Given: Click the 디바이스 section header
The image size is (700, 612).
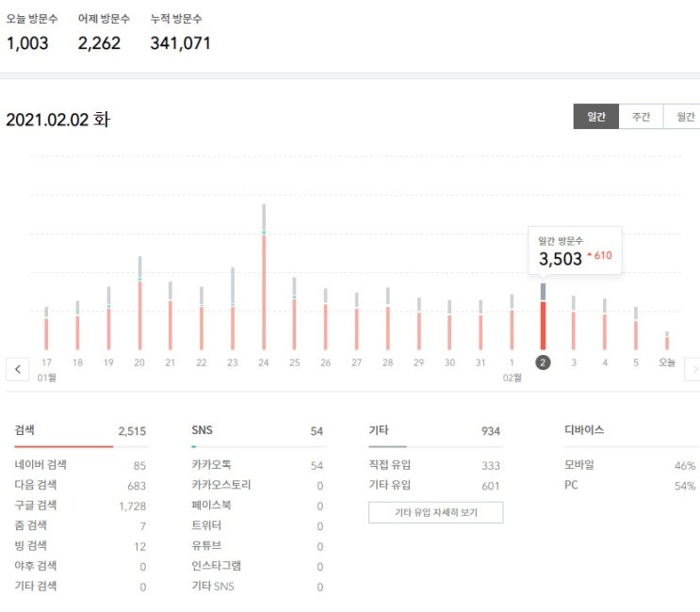Looking at the screenshot, I should click(x=584, y=429).
